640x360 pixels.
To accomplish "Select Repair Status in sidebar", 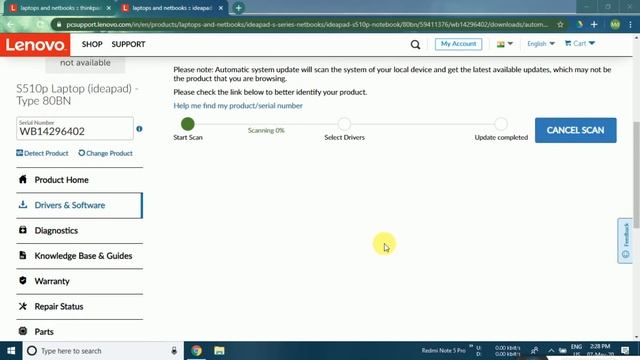I will (x=80, y=306).
